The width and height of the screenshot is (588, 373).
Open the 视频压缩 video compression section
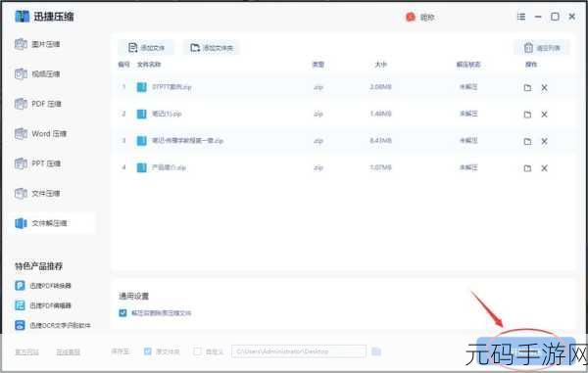pos(37,73)
